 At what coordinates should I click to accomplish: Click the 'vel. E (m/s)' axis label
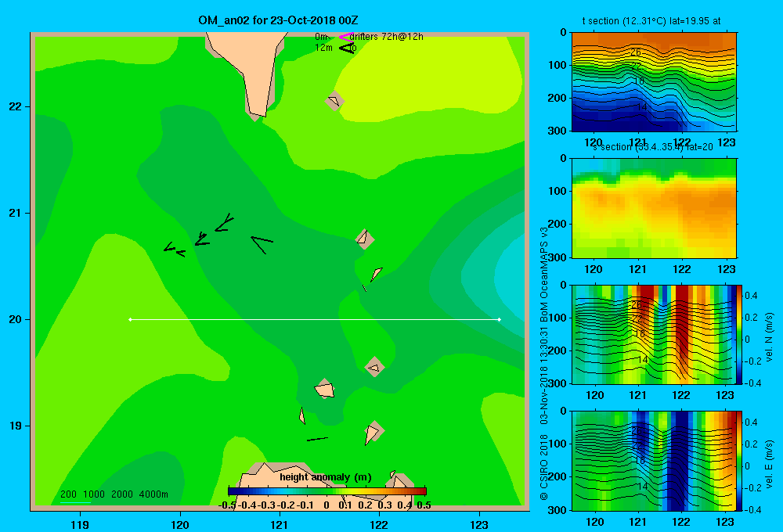point(769,463)
